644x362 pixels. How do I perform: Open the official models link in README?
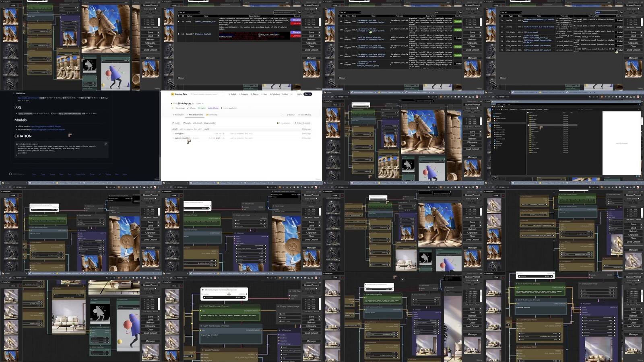click(46, 126)
